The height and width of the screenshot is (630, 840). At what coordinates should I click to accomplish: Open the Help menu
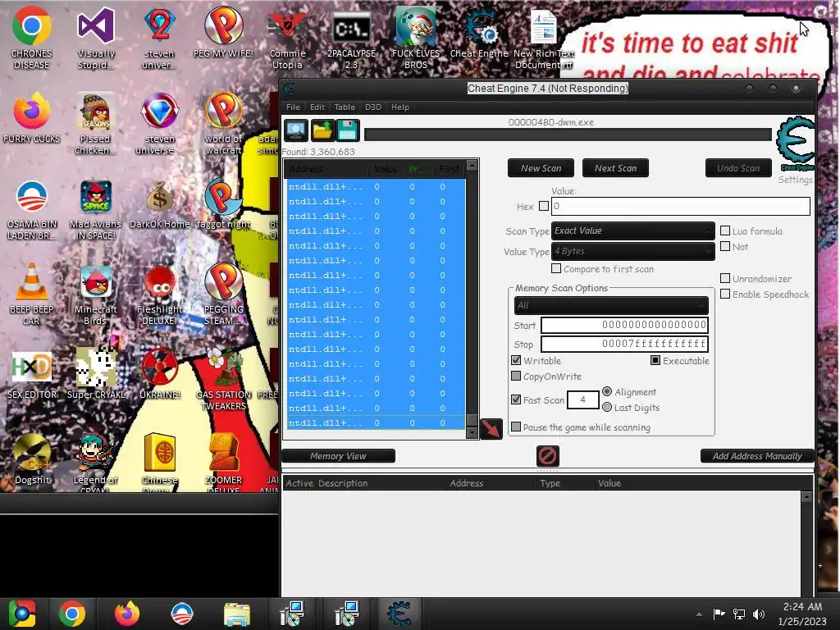coord(400,107)
